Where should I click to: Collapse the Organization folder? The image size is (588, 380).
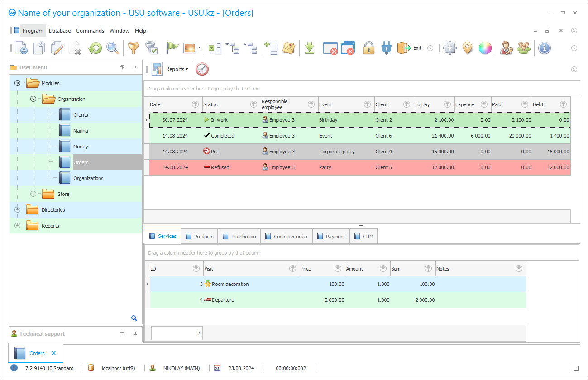[x=33, y=99]
